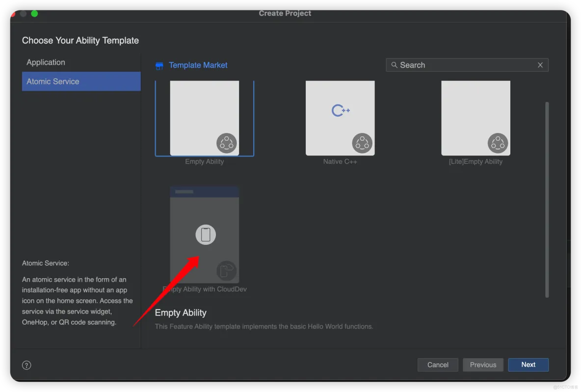Click the Cancel button
The image size is (581, 392).
tap(438, 365)
